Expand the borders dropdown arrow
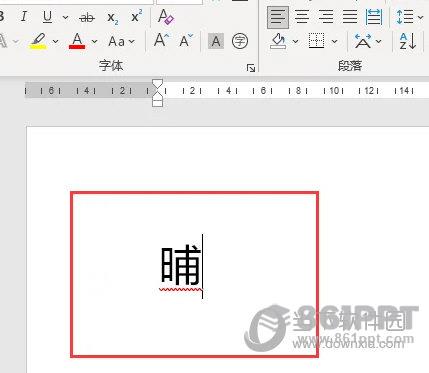Screen dimensions: 429x373 pos(335,42)
